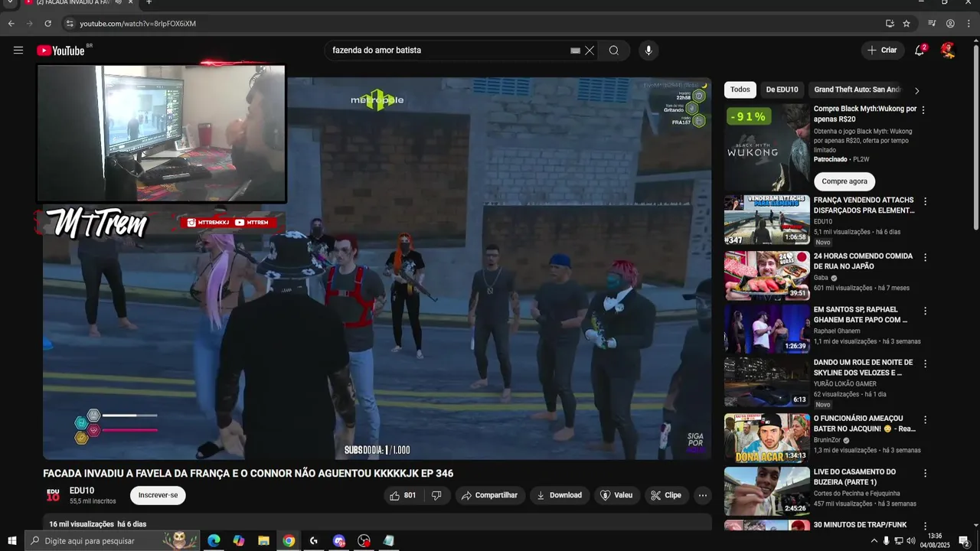
Task: Open LIVE DO CASAMENTO DO BUZEIRA title
Action: pyautogui.click(x=854, y=477)
